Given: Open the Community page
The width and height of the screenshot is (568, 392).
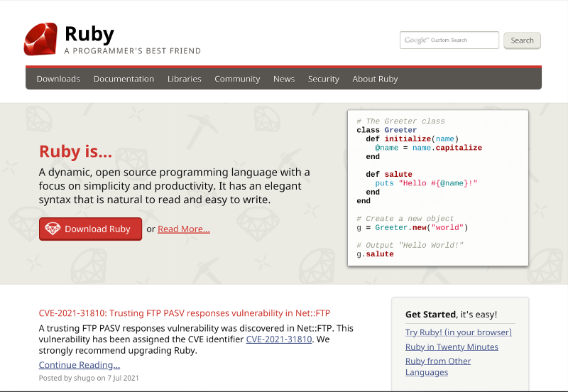Looking at the screenshot, I should pyautogui.click(x=237, y=79).
